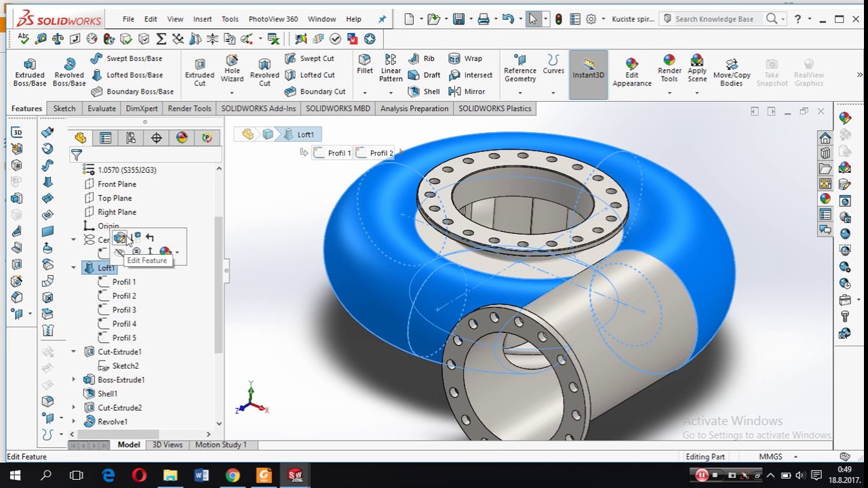Open the Fillet dropdown arrow
The image size is (868, 488).
365,93
